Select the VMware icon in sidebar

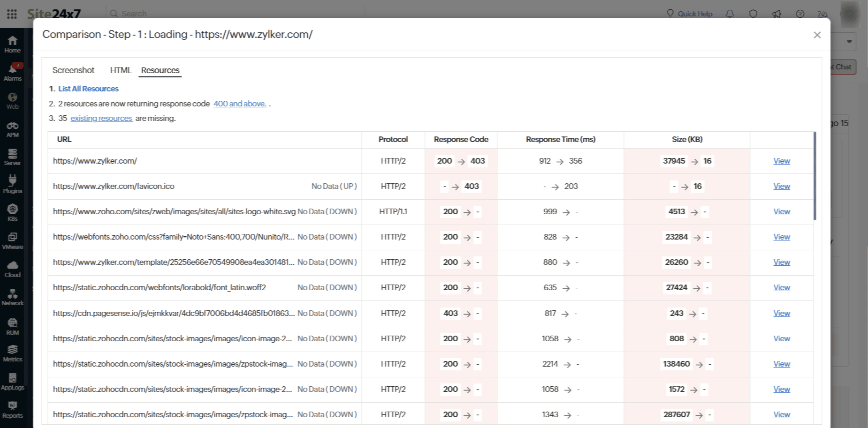click(13, 238)
